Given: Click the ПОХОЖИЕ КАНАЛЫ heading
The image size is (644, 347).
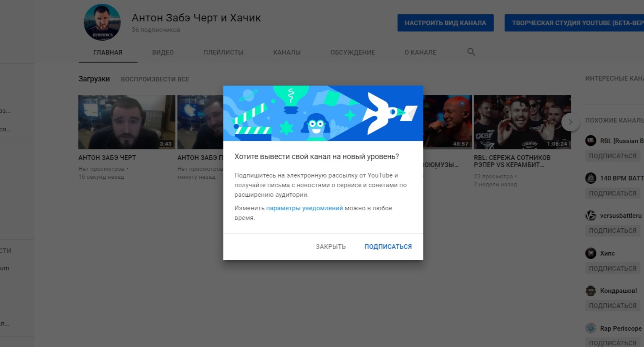Looking at the screenshot, I should (614, 120).
